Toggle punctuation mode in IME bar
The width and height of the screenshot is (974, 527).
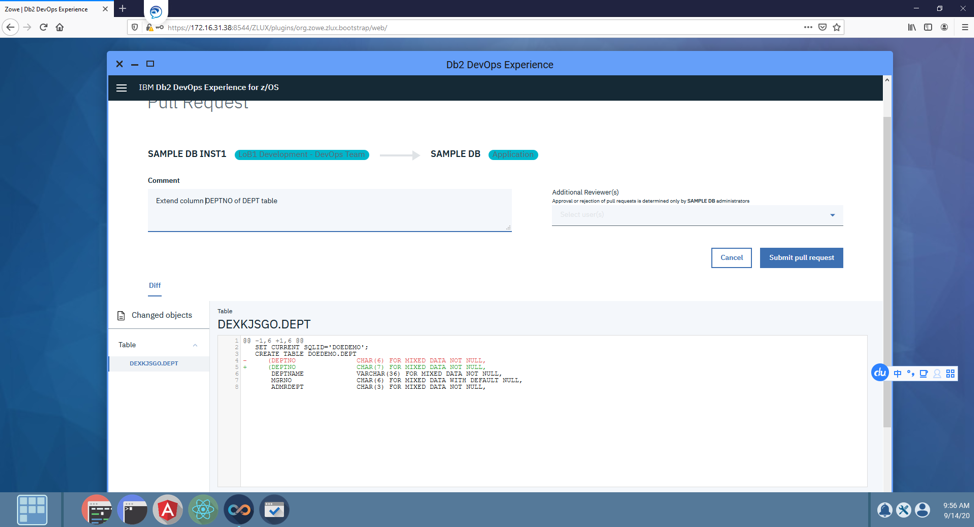point(911,373)
